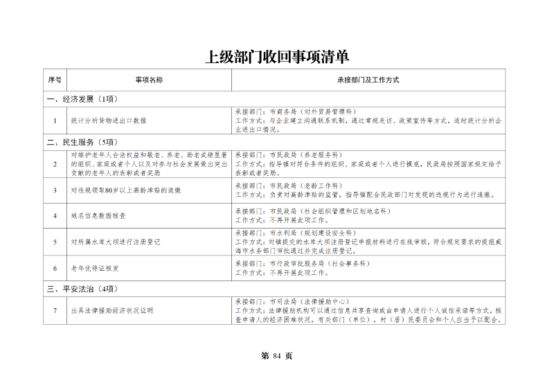
Task: Click the 事项名称 column header
Action: coord(149,80)
